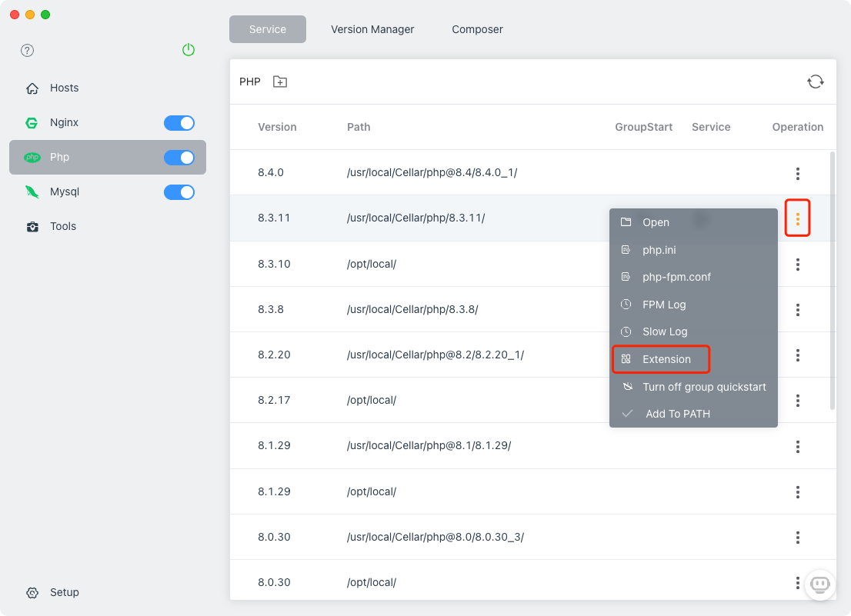Click version cell 8.3.10

click(x=274, y=264)
